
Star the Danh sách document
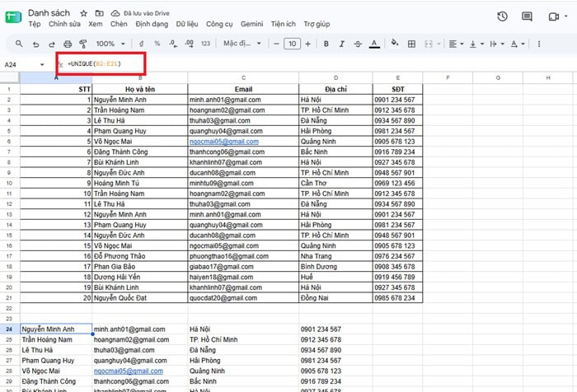click(83, 13)
